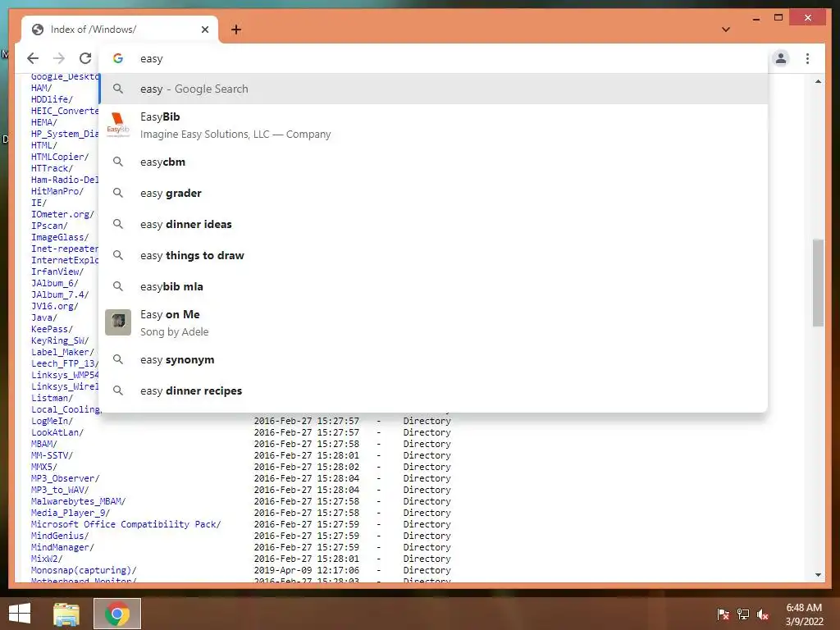Open Chrome's three-dot menu
This screenshot has height=630, width=840.
click(x=807, y=58)
